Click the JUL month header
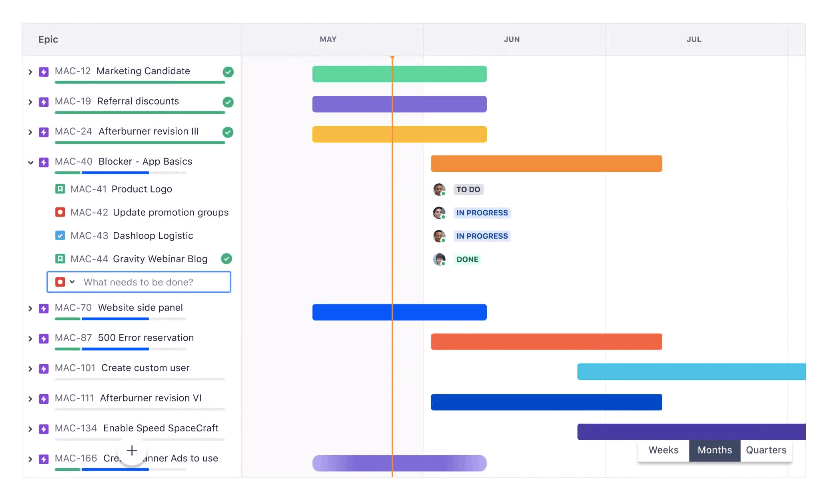This screenshot has height=504, width=831. tap(694, 39)
